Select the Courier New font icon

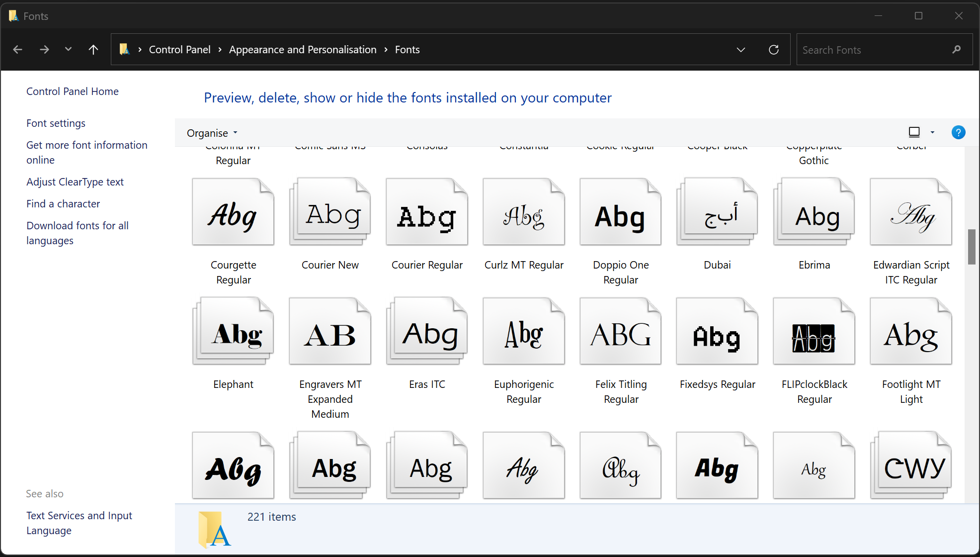click(330, 212)
